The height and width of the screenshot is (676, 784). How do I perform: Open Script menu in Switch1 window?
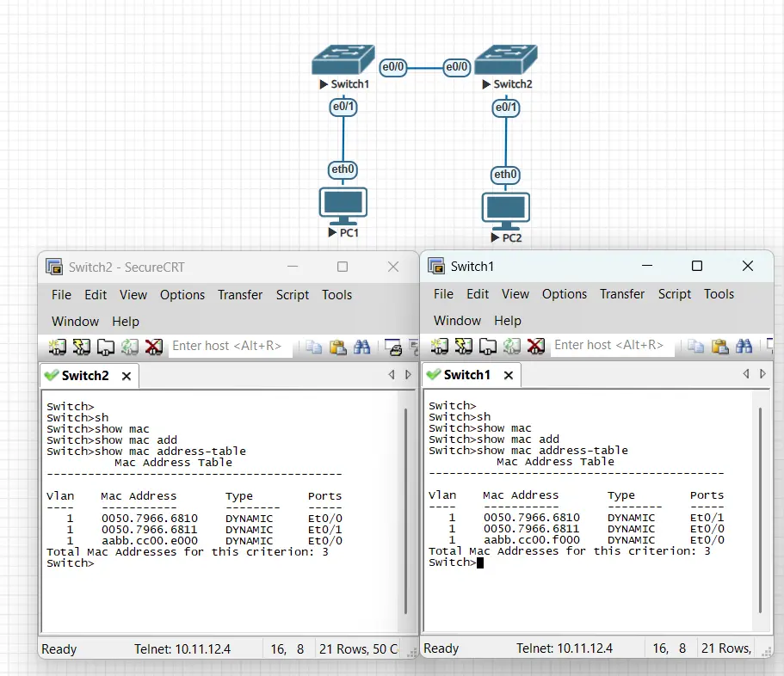click(x=675, y=294)
